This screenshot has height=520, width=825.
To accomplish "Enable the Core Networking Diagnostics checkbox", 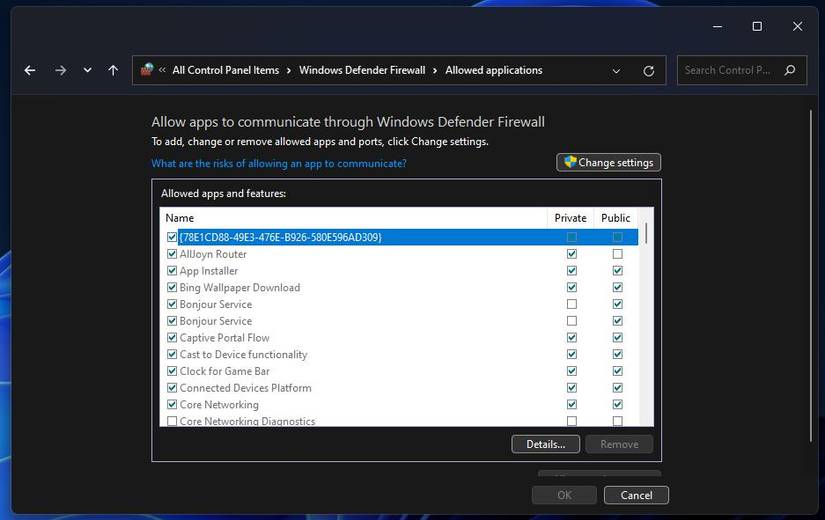I will [172, 421].
